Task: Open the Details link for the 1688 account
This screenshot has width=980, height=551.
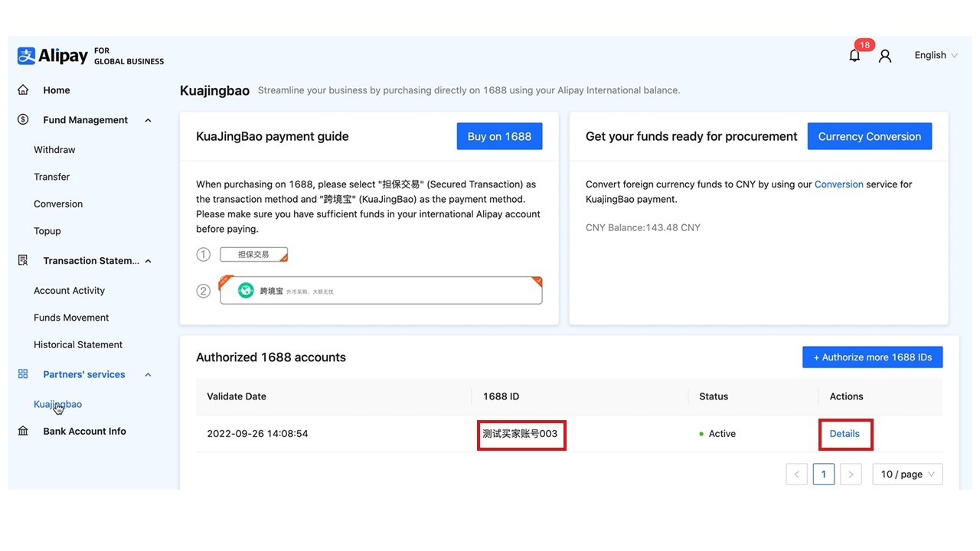Action: tap(844, 434)
